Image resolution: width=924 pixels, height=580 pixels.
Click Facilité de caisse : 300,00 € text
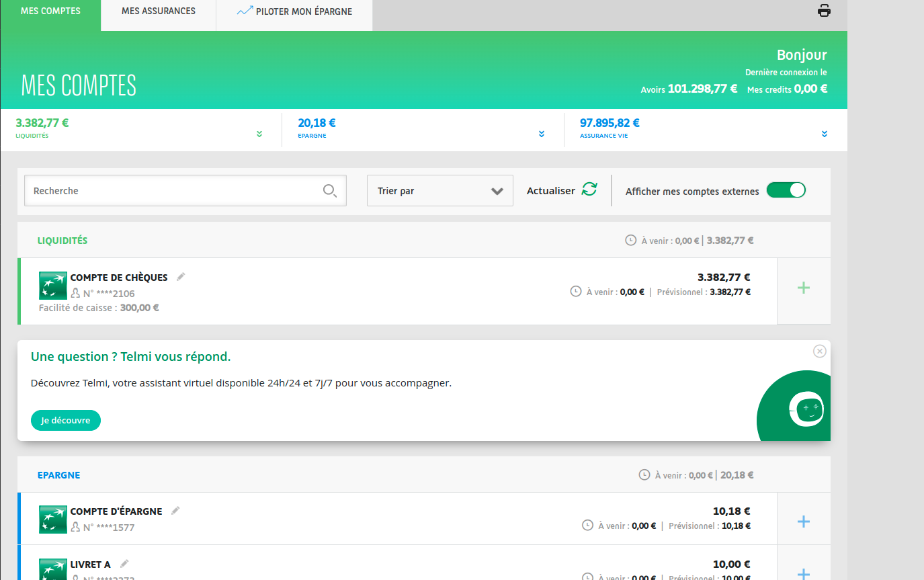(x=99, y=308)
